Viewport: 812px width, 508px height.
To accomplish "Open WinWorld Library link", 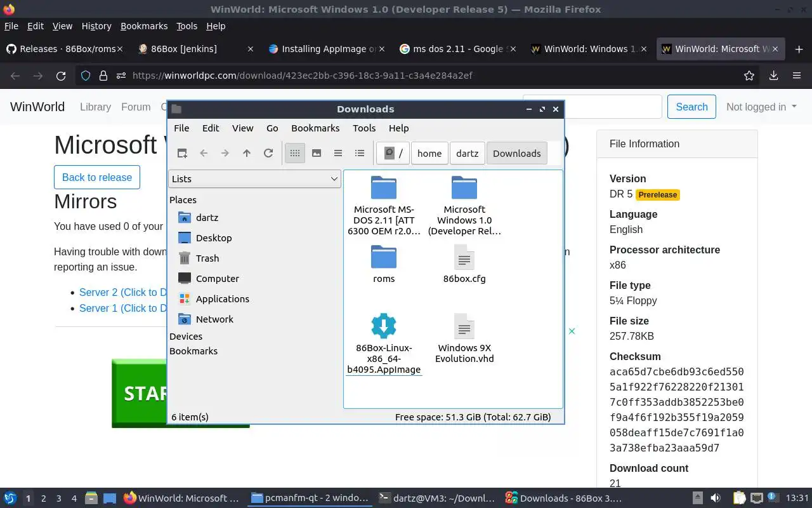I will (x=95, y=107).
